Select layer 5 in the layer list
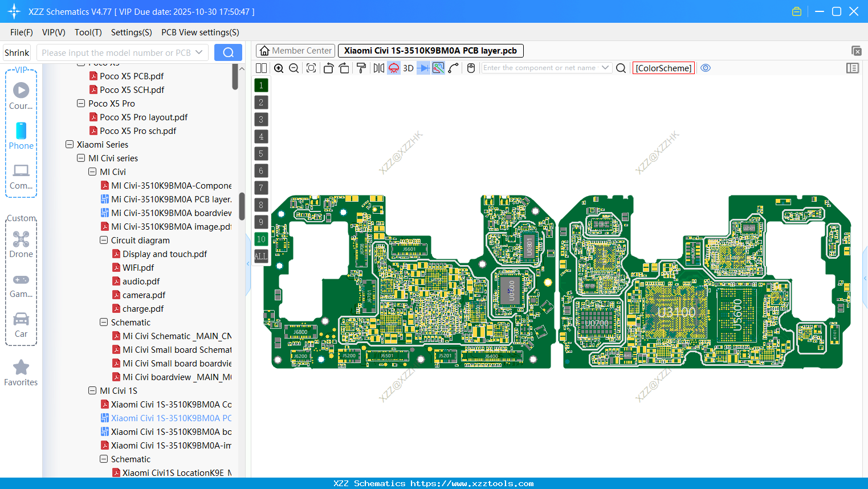This screenshot has height=489, width=868. [x=260, y=153]
